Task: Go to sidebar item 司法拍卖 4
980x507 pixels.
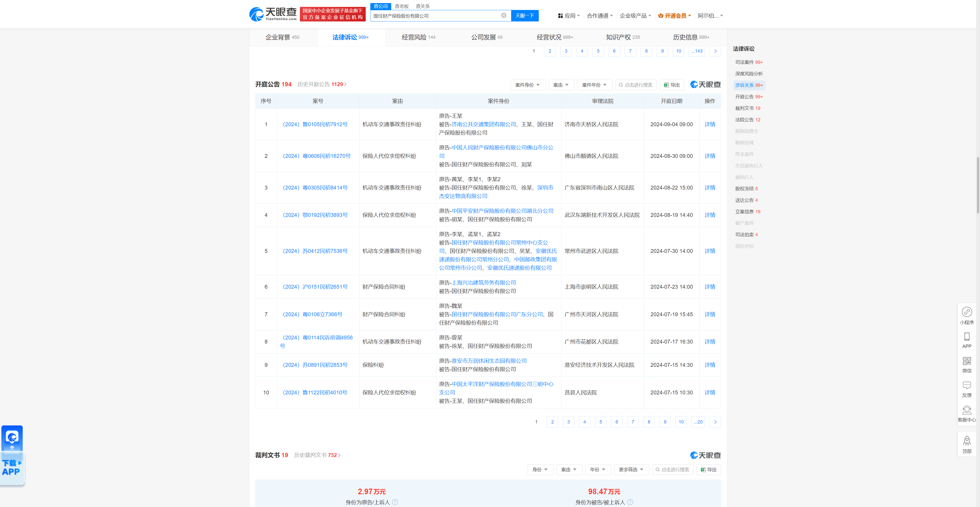Action: [x=746, y=234]
